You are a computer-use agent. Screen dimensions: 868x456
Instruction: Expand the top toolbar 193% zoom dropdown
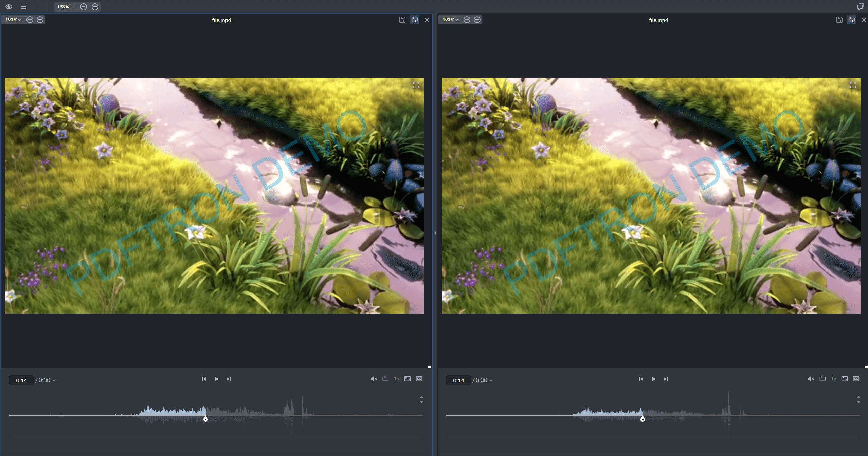pyautogui.click(x=65, y=7)
